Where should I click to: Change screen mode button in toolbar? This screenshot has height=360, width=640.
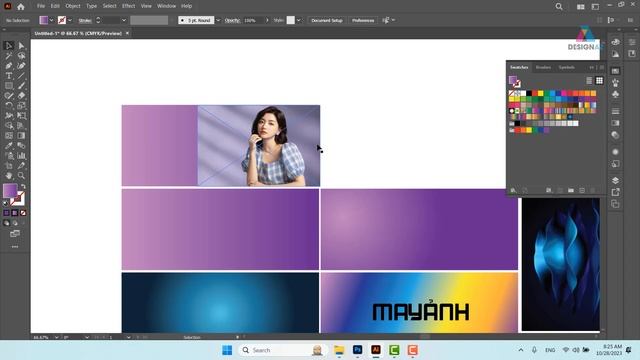pos(15,234)
